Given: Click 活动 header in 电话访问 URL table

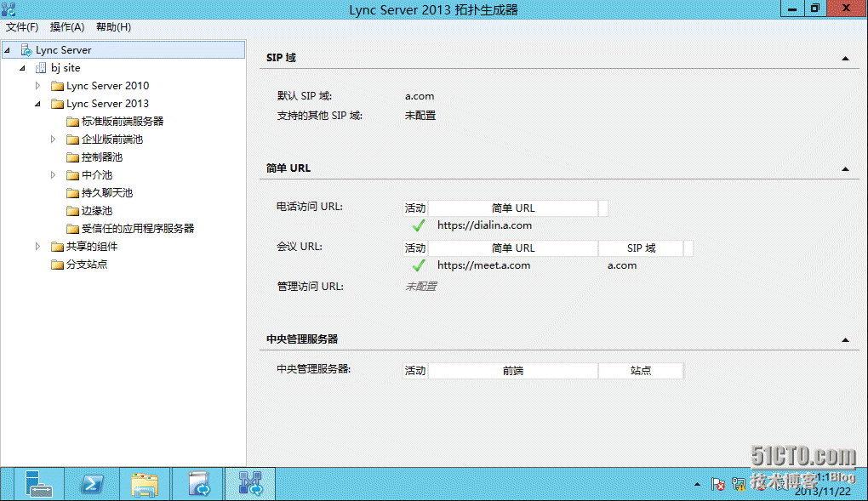Looking at the screenshot, I should pyautogui.click(x=415, y=208).
